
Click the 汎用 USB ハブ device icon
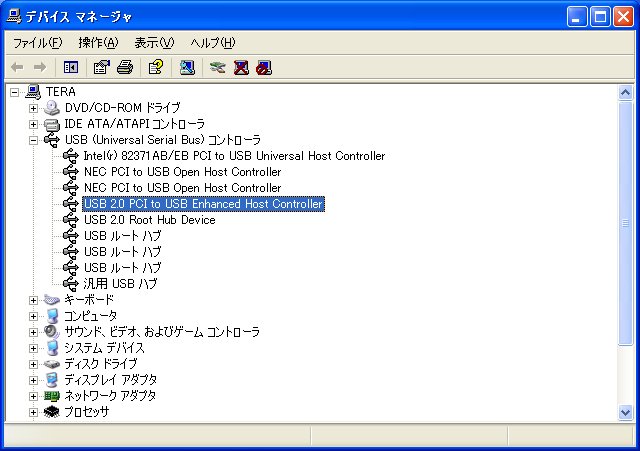click(x=71, y=284)
